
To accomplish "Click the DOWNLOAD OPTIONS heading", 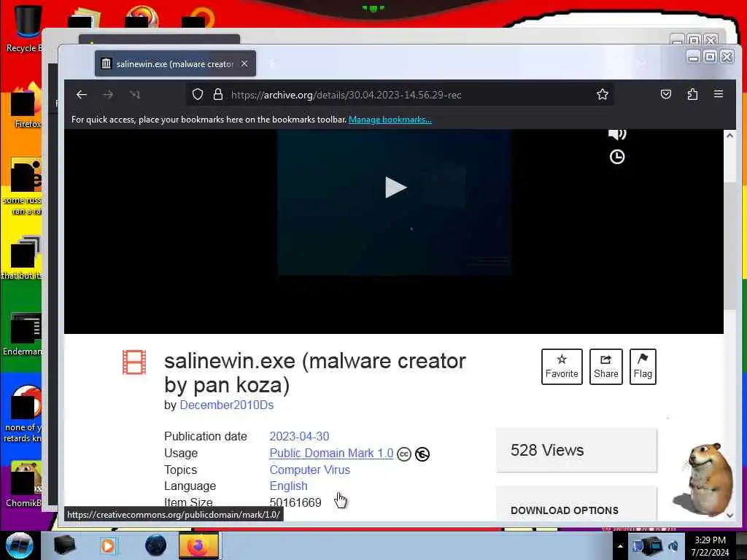I will point(565,510).
